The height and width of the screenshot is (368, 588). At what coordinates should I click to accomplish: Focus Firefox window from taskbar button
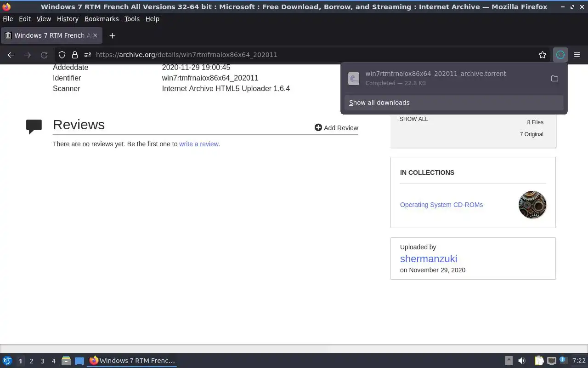coord(133,361)
